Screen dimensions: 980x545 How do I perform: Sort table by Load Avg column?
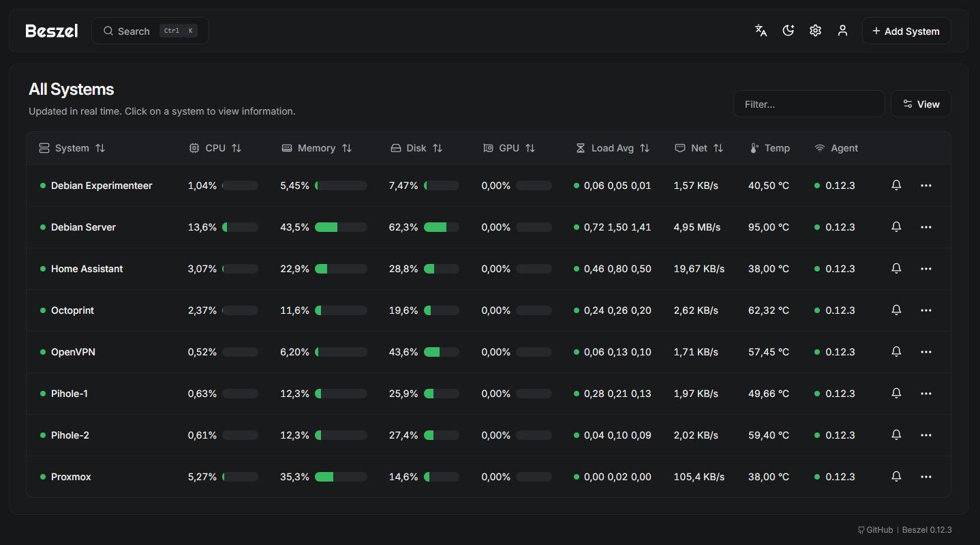click(x=612, y=148)
